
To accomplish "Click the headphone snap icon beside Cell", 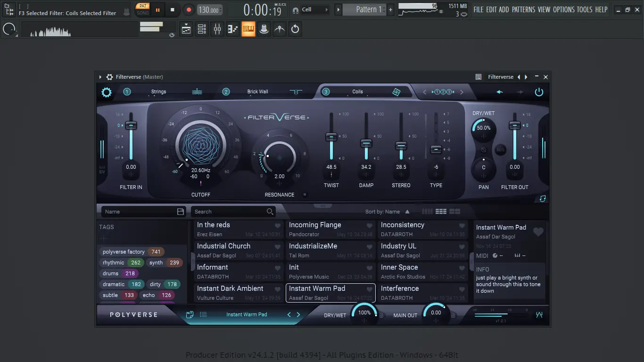I will 295,9.
